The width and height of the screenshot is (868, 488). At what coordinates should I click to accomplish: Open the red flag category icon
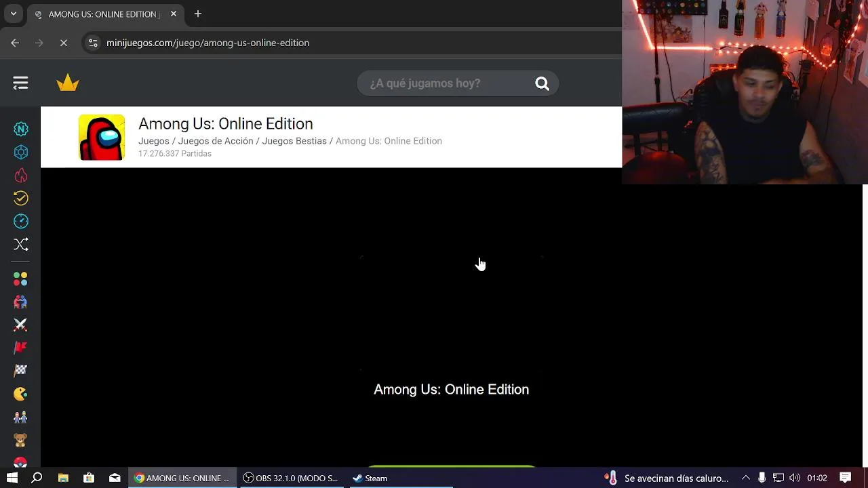pos(20,348)
